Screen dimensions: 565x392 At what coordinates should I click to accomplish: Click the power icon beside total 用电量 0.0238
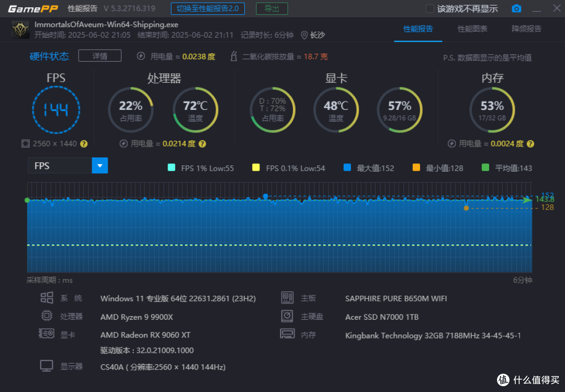[141, 56]
